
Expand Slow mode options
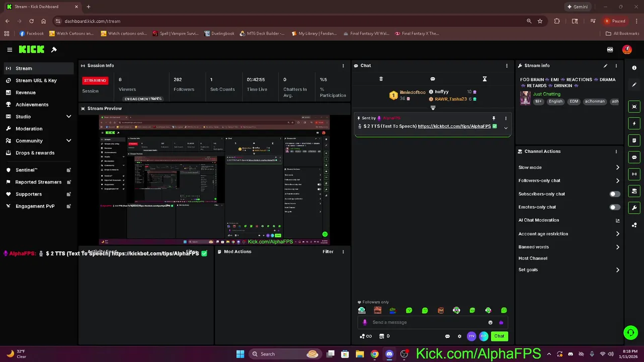[618, 167]
